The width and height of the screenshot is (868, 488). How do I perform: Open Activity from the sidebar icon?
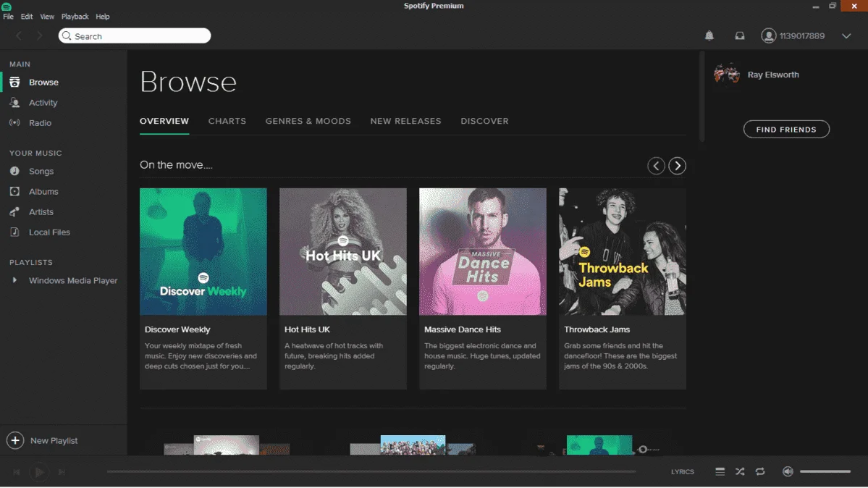(x=14, y=103)
